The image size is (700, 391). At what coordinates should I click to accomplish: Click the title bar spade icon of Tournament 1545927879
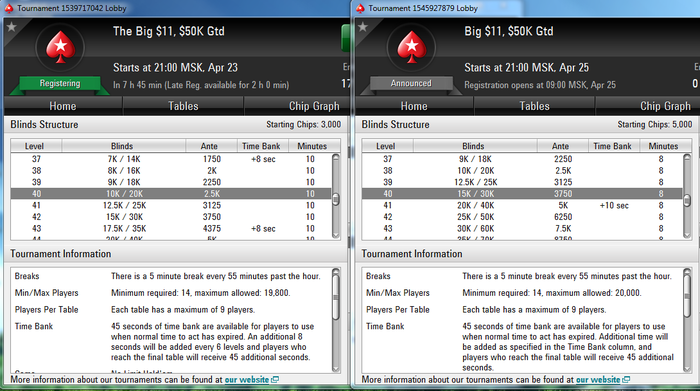coord(360,8)
